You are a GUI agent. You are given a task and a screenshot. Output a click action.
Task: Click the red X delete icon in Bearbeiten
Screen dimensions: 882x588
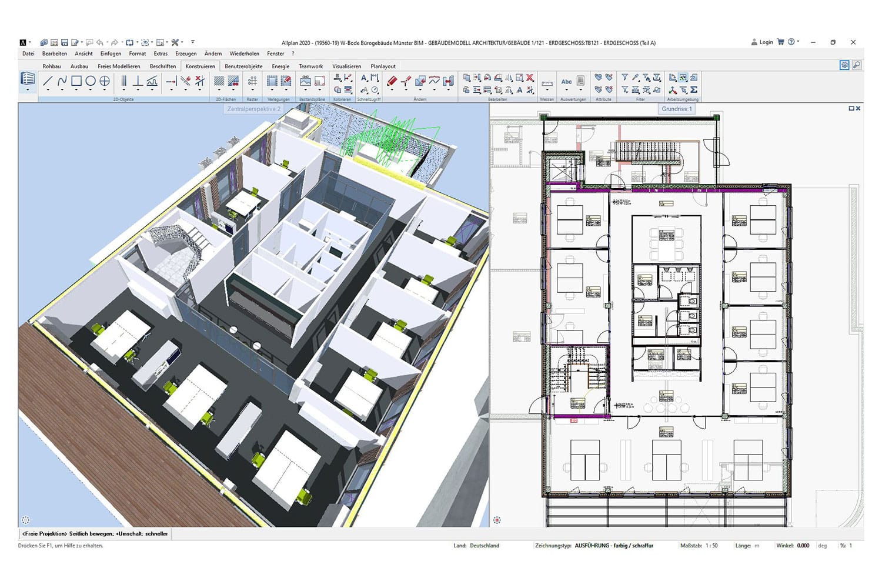click(530, 78)
